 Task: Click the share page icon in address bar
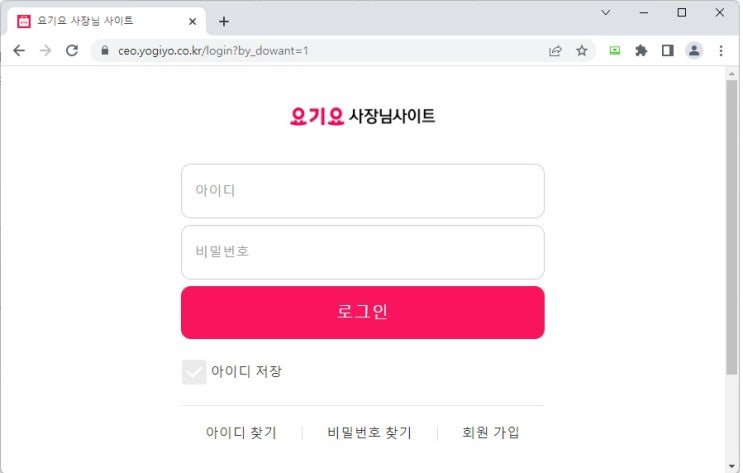pos(555,50)
